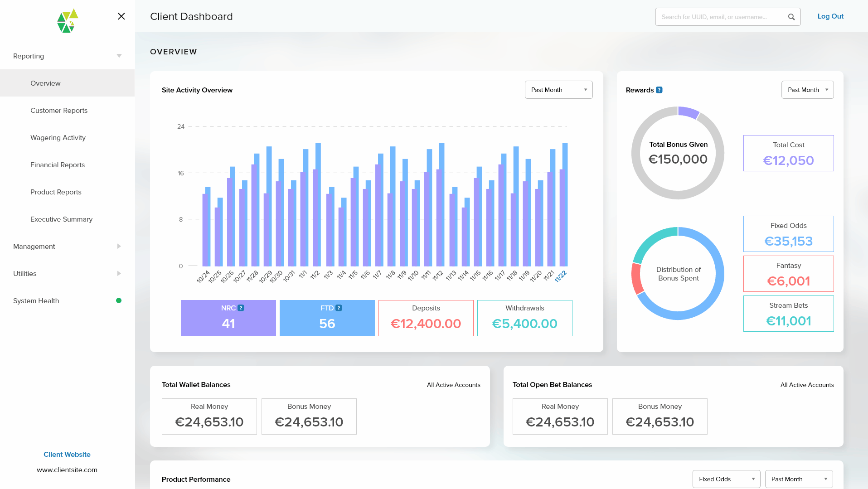The image size is (868, 489).
Task: Open Product Performance Fixed Odds dropdown
Action: coord(726,479)
